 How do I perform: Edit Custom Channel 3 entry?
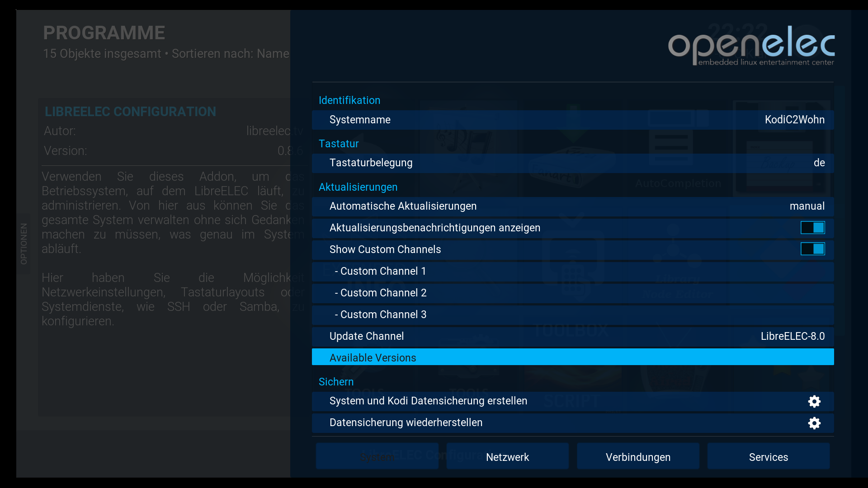pyautogui.click(x=573, y=315)
